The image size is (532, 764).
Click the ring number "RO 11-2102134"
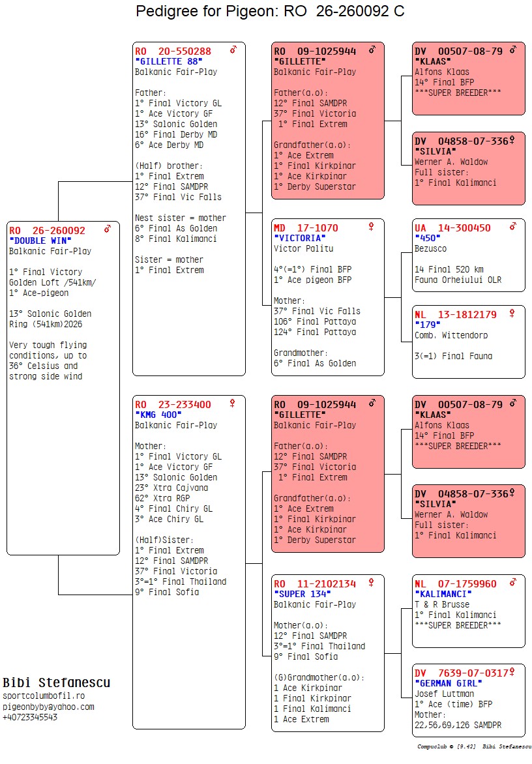(x=315, y=583)
